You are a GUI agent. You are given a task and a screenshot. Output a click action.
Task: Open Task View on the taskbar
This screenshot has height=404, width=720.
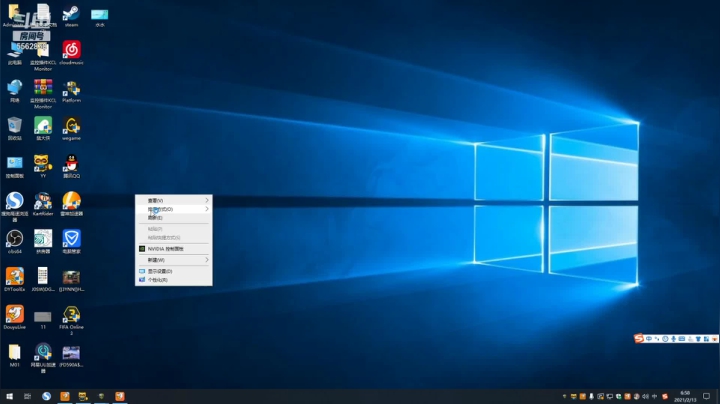28,396
